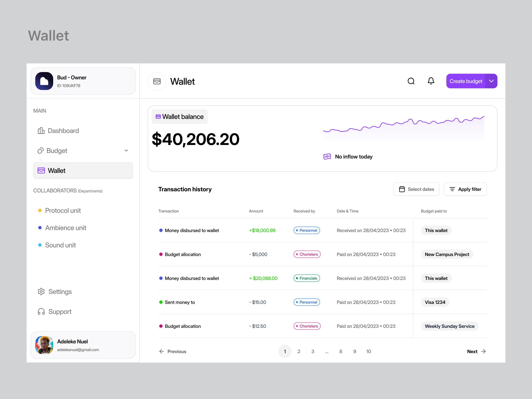532x399 pixels.
Task: Click the wallet icon beside page title
Action: 157,81
